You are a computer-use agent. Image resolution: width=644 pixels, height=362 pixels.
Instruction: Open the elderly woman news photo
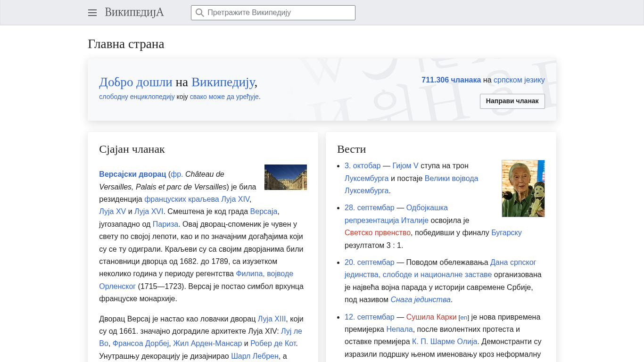523,189
